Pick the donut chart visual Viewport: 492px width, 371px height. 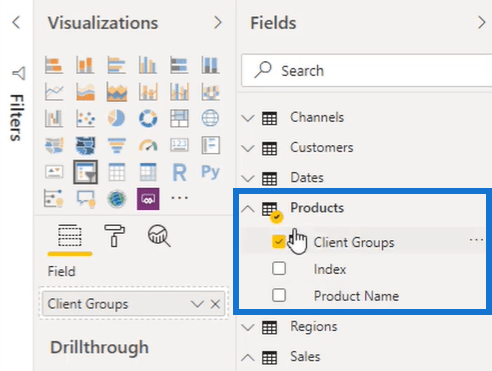tap(148, 118)
